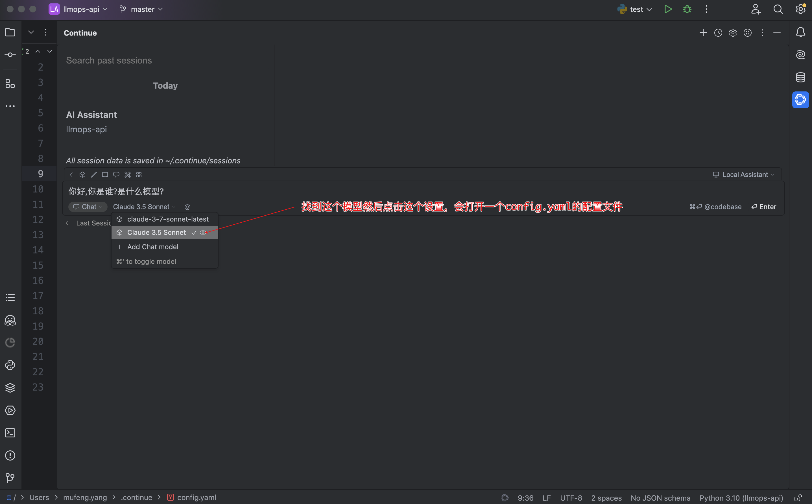
Task: Click the UTF-8 encoding indicator
Action: coord(571,498)
